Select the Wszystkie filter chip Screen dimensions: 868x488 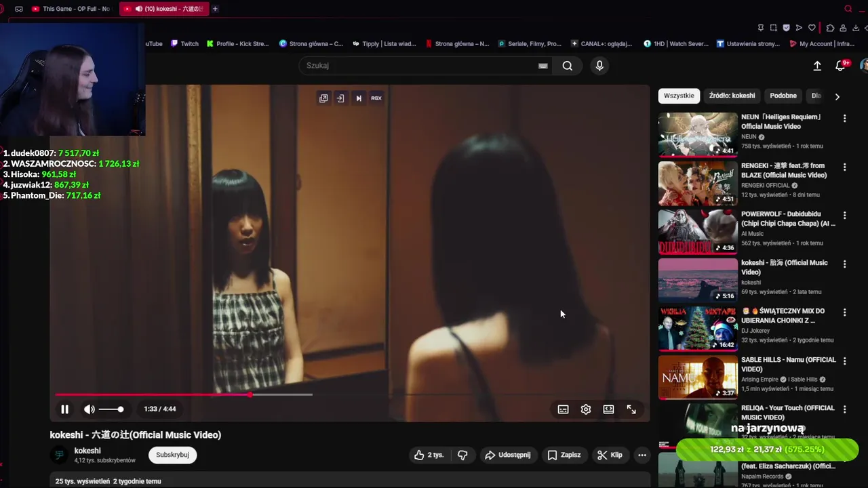click(679, 96)
